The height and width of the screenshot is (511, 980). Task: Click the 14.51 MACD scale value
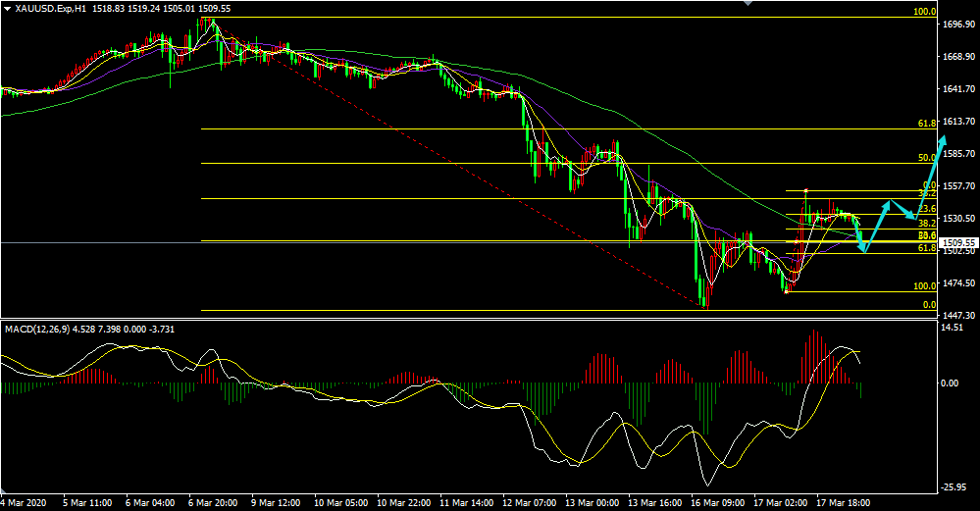click(952, 328)
